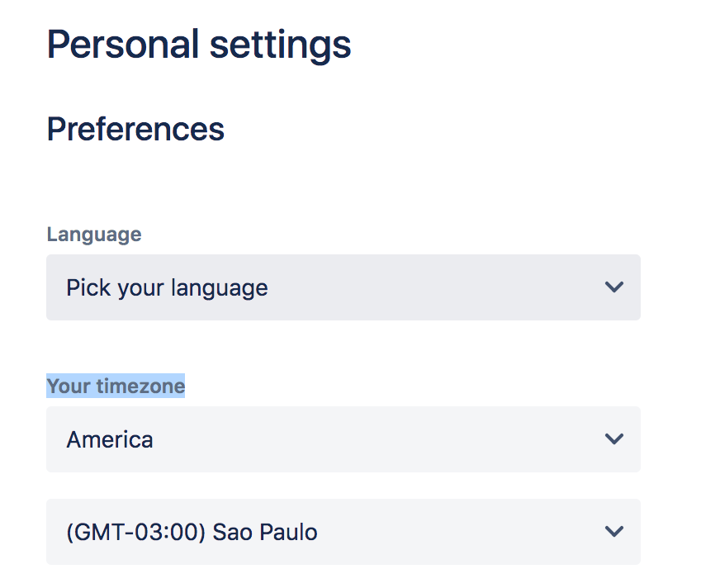Click the word "Personal" in the title
The height and width of the screenshot is (588, 720).
(122, 44)
